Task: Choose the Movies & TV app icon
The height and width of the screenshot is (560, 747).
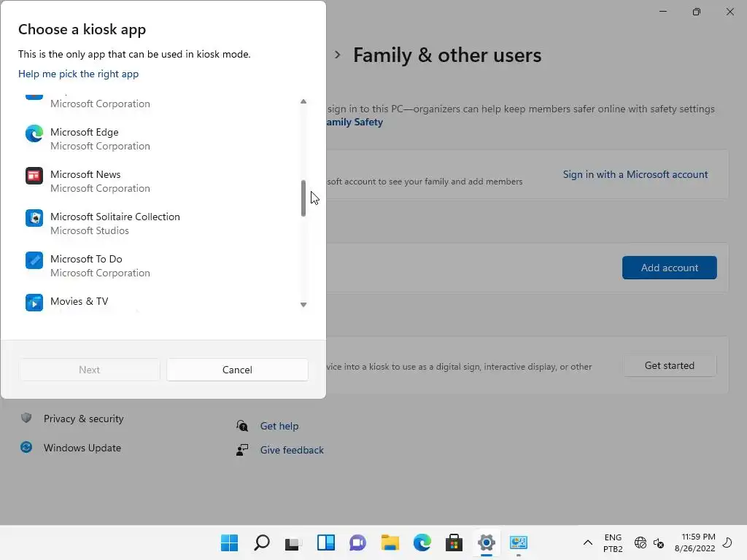Action: [34, 302]
